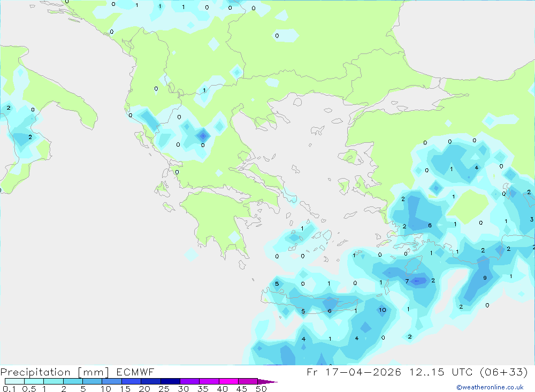Click the "35" legend scale label
This screenshot has width=535, height=392.
(x=203, y=389)
